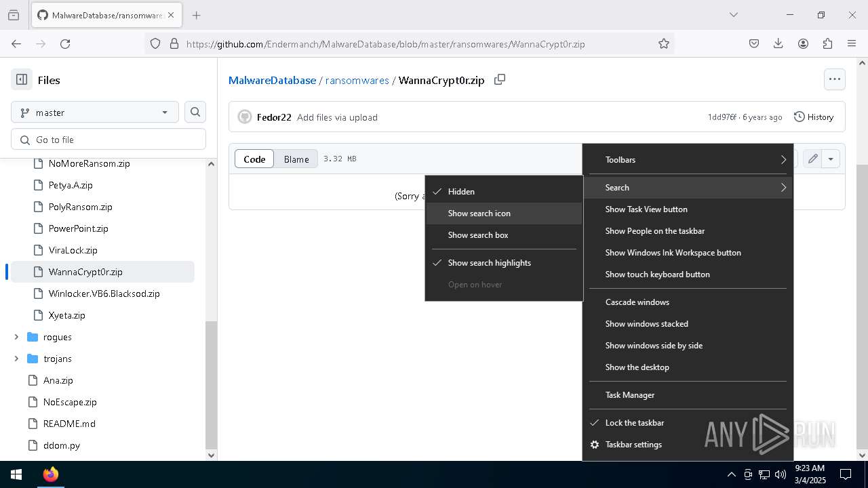Open the extensions puzzle icon
Viewport: 868px width, 488px height.
click(x=827, y=43)
